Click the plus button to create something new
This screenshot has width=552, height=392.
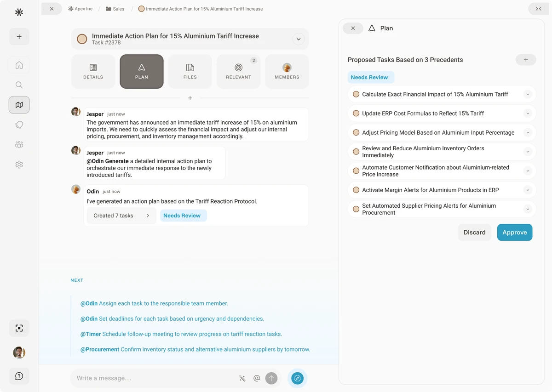[x=19, y=36]
